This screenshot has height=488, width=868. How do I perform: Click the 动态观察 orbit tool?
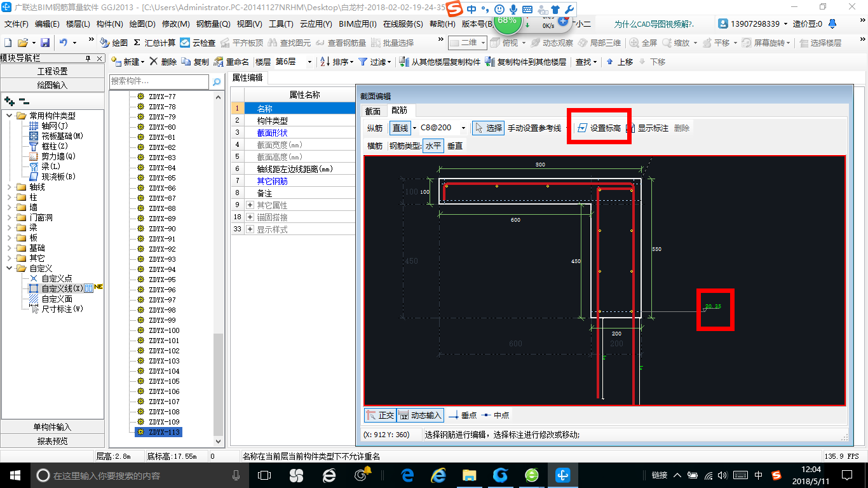coord(551,43)
